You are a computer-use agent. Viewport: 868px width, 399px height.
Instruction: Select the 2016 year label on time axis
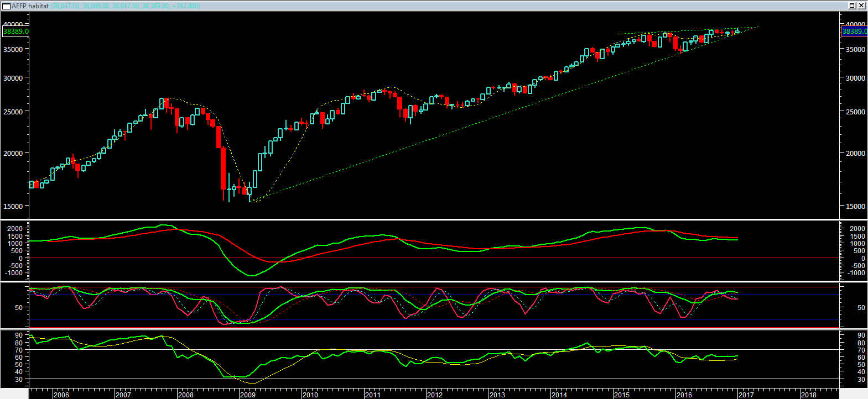(x=684, y=395)
